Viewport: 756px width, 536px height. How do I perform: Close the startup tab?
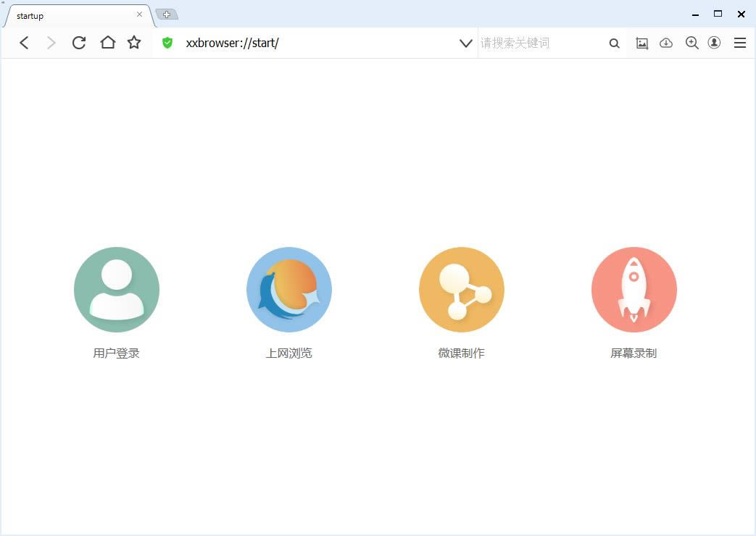pos(139,14)
